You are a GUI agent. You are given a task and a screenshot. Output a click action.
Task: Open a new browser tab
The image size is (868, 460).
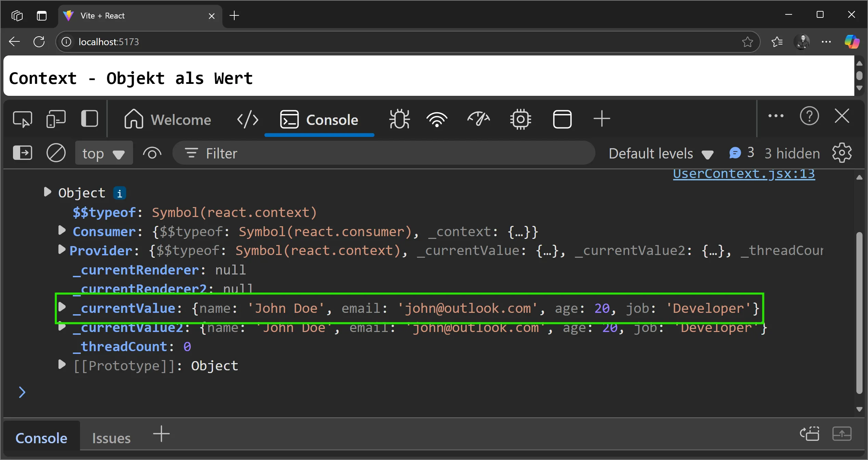click(x=234, y=15)
